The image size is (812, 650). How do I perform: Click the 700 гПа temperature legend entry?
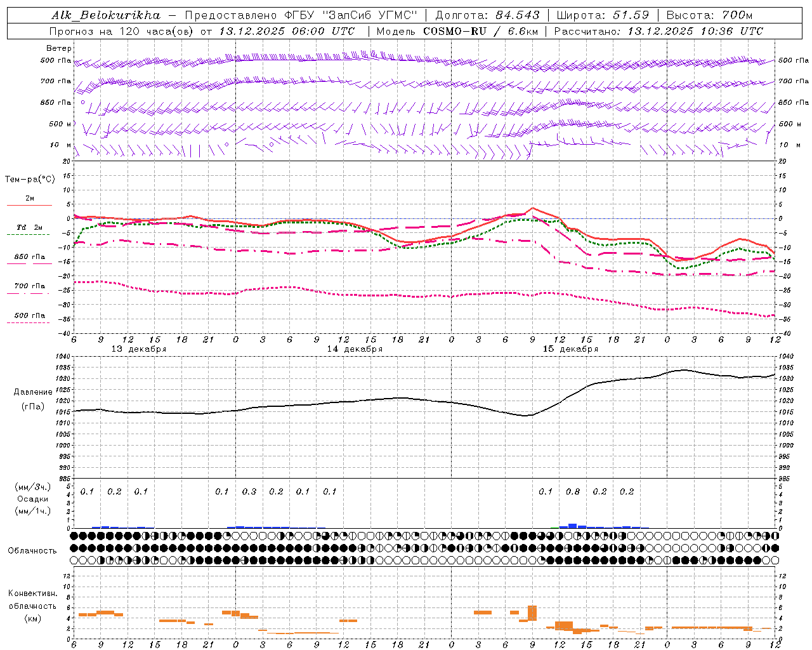click(30, 286)
